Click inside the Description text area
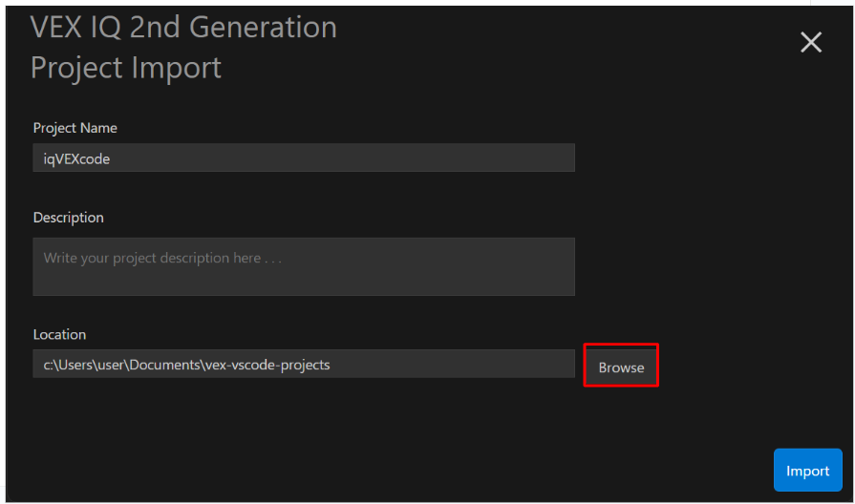 pyautogui.click(x=304, y=266)
